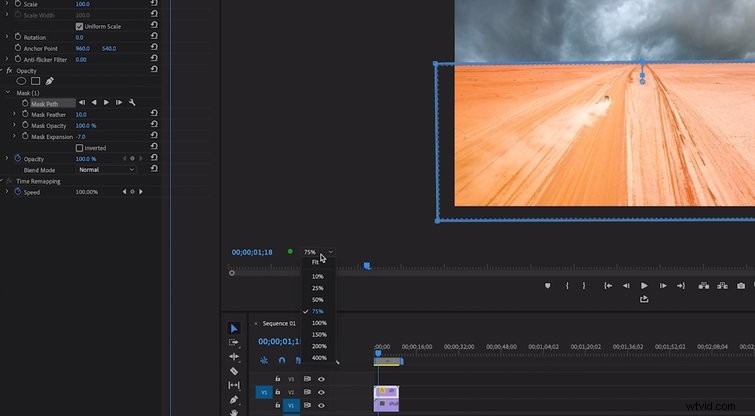The width and height of the screenshot is (755, 416).
Task: Edit Mask Expansion value -7.0
Action: coord(80,137)
